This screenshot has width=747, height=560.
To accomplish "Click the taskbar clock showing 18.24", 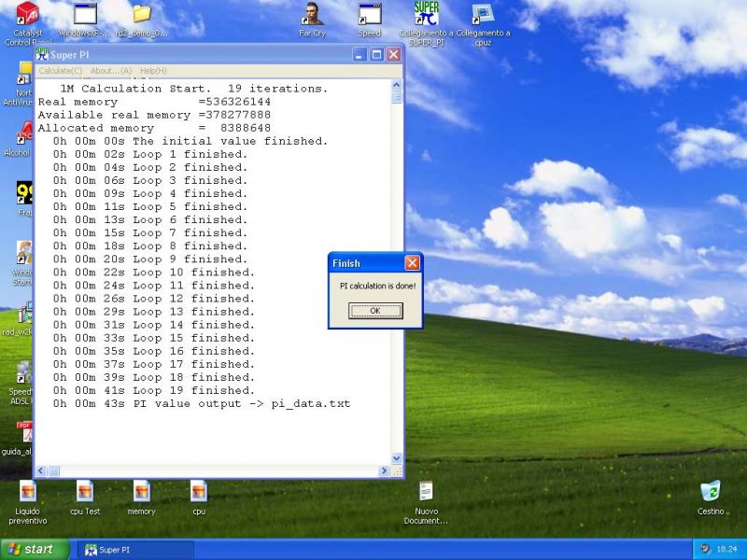I will [726, 549].
